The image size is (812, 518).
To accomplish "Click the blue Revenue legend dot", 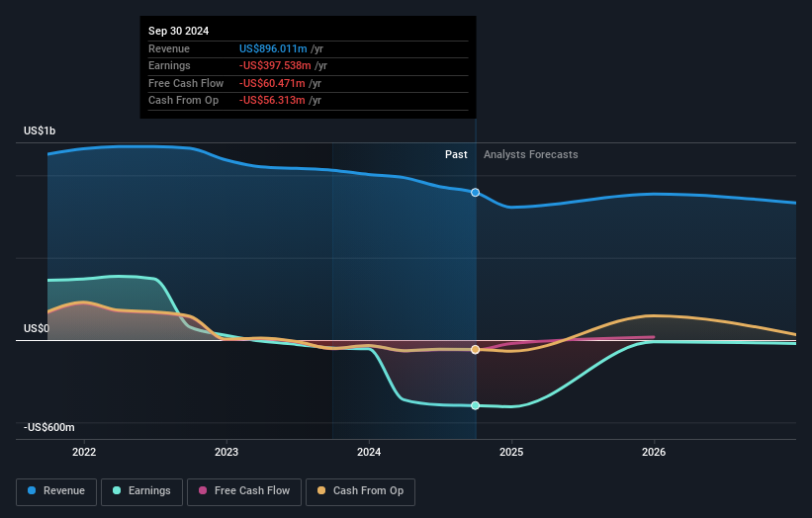I will coord(32,490).
